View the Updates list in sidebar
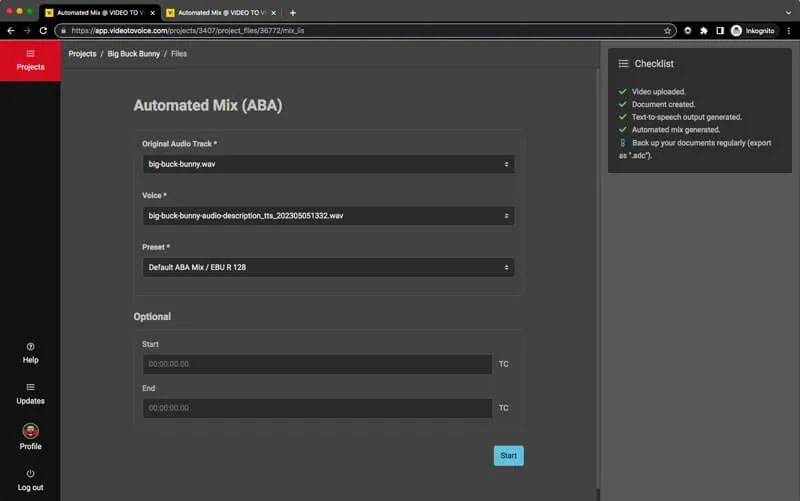The image size is (800, 501). tap(30, 393)
